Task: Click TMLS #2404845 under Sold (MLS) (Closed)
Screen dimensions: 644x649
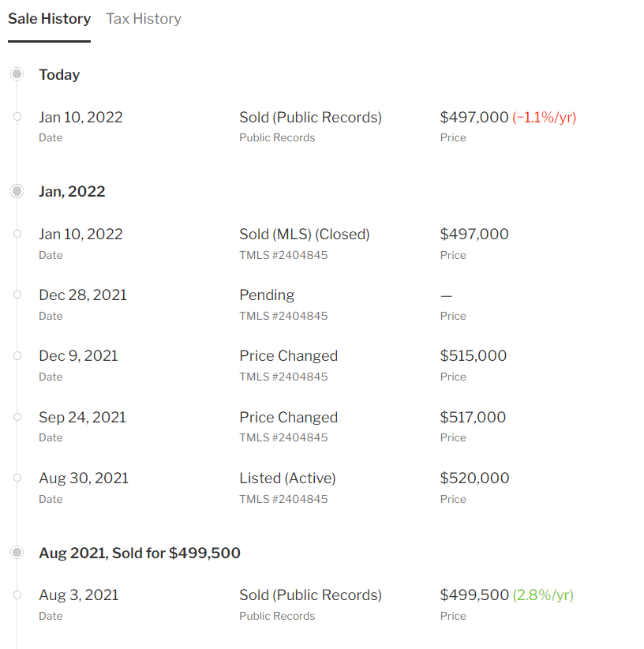Action: (x=283, y=255)
